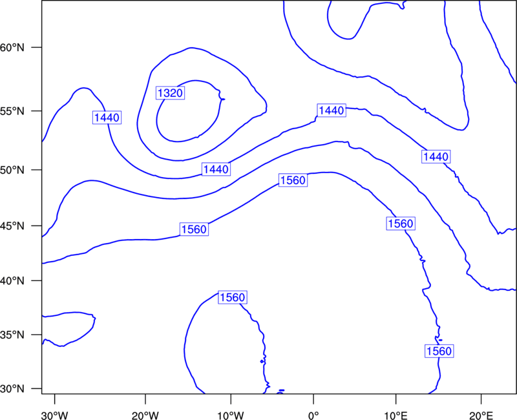Select the 35°N latitude tick label

pyautogui.click(x=12, y=335)
